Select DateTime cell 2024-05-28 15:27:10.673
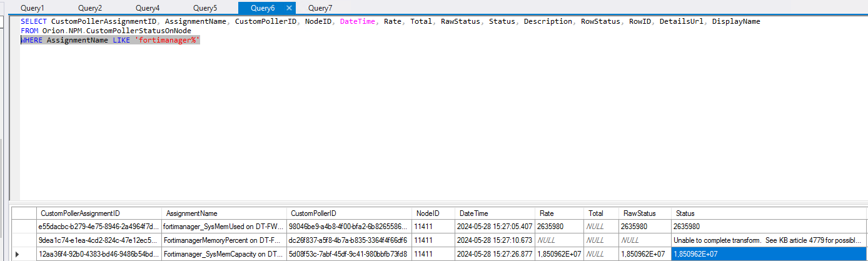This screenshot has width=868, height=261. pos(495,240)
